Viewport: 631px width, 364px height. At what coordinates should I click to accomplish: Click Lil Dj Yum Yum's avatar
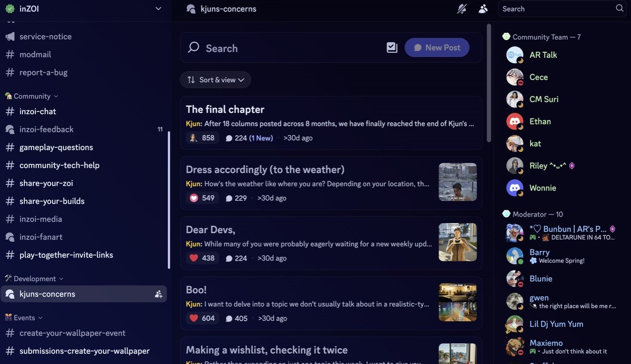(515, 324)
